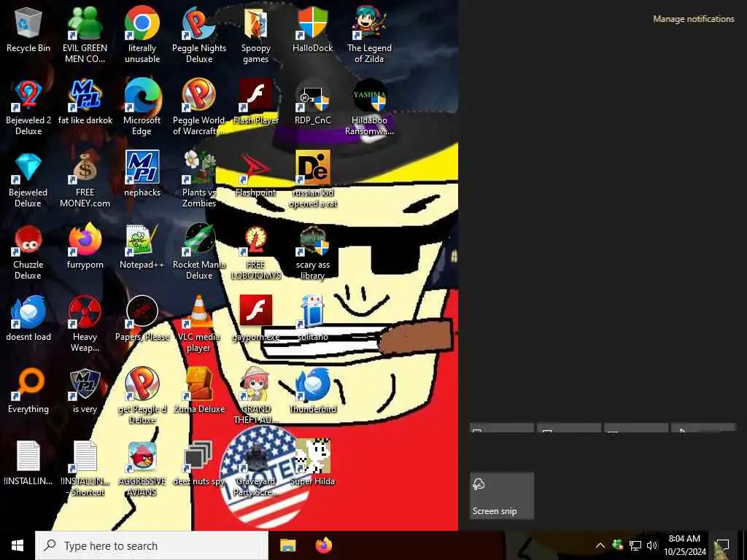Click the Screen snip quick action tile
This screenshot has height=560, width=747.
[x=502, y=496]
